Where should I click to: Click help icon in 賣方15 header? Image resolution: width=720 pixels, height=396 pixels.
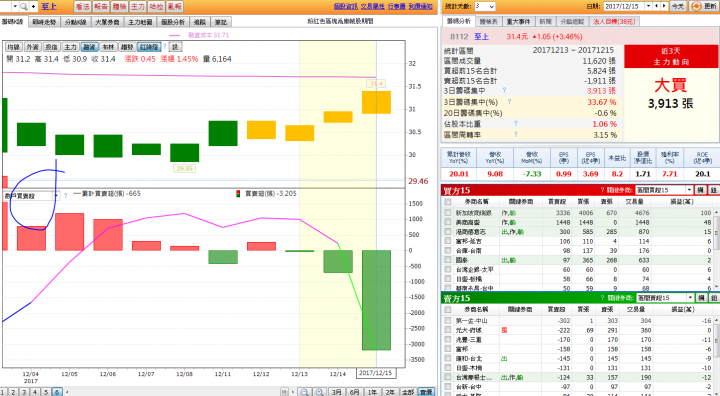602,298
